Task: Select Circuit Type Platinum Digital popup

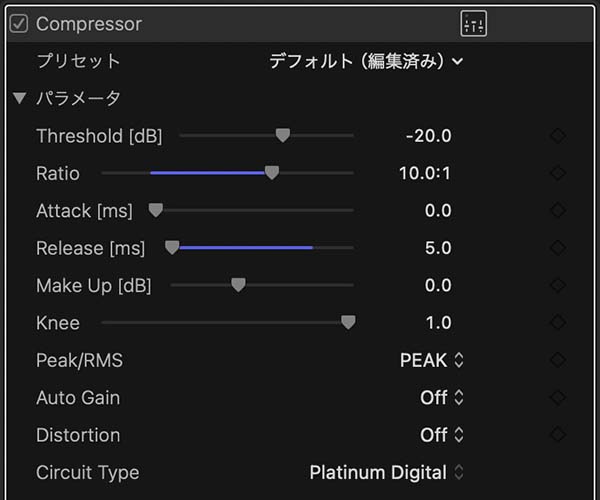Action: click(386, 472)
